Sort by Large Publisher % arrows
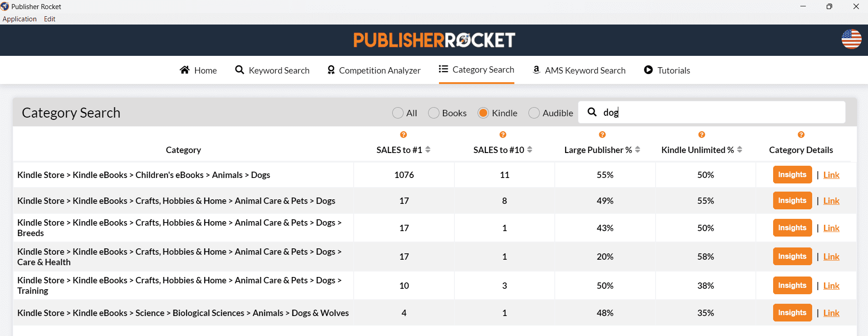Viewport: 868px width, 336px height. pyautogui.click(x=637, y=149)
